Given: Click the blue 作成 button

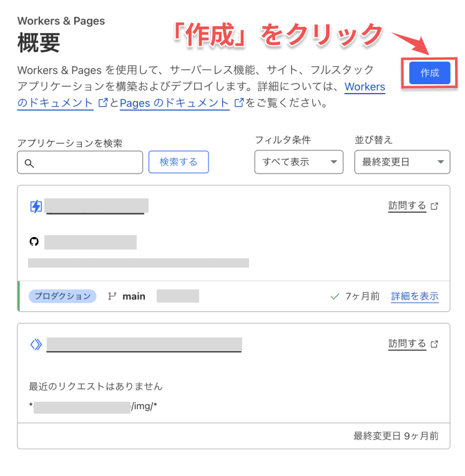Looking at the screenshot, I should coord(429,73).
